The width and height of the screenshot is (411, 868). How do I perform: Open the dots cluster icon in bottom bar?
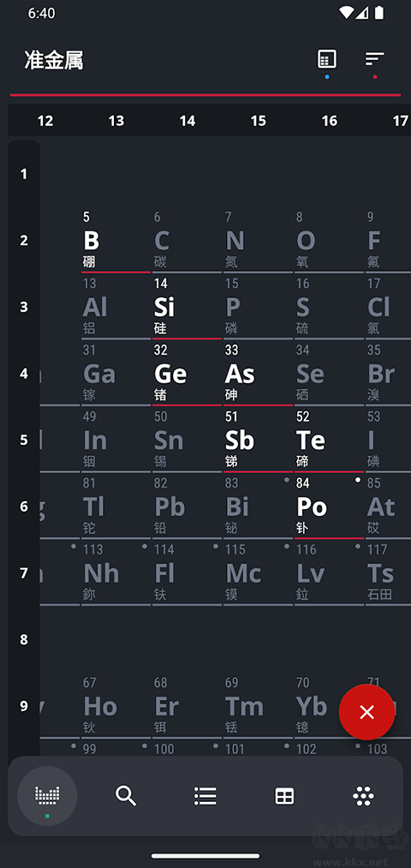pos(363,796)
